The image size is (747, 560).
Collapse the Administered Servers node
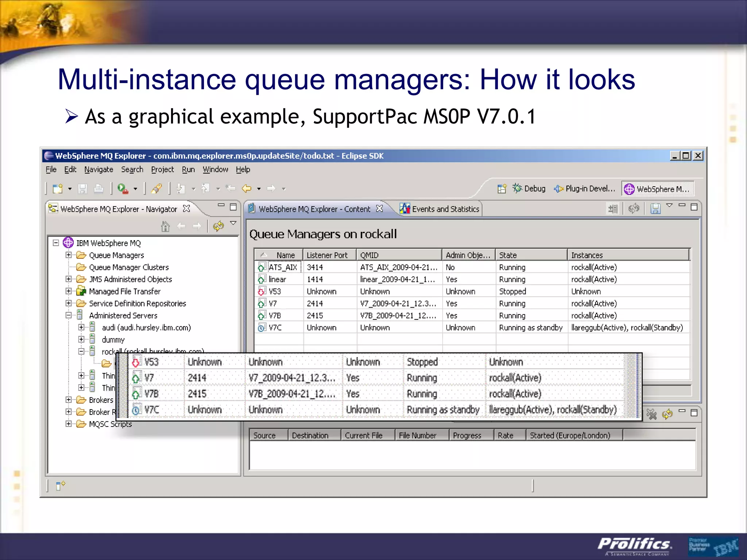(69, 315)
